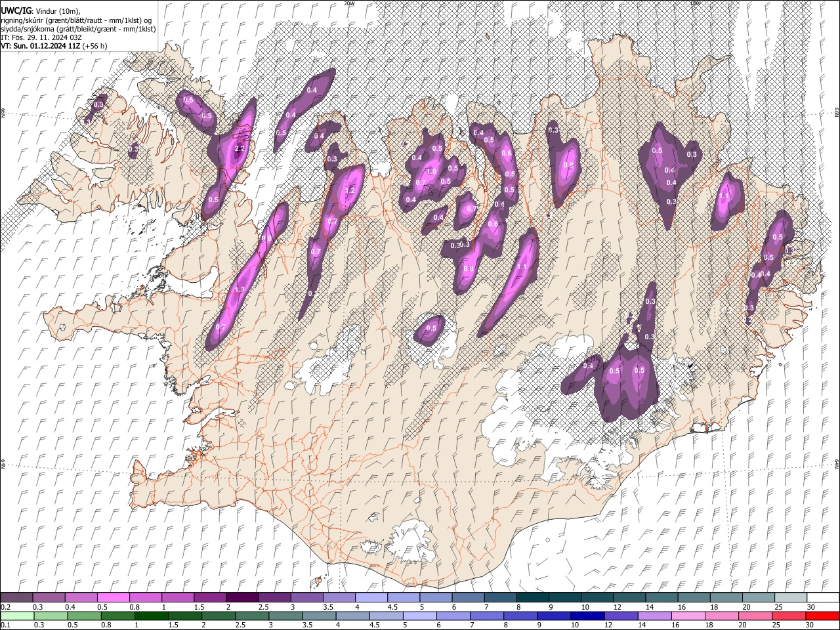The image size is (840, 630).
Task: Select the top legend swatch between 0.2 and 0.3
Action: pyautogui.click(x=16, y=597)
